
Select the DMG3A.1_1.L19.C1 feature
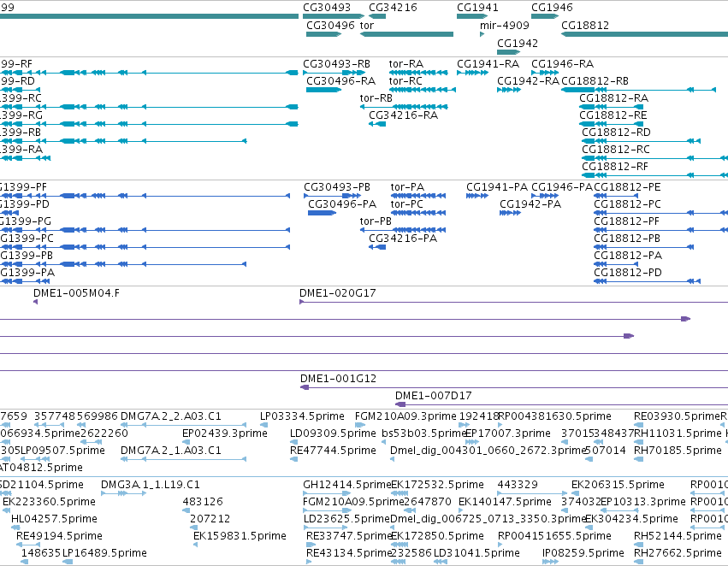(123, 493)
